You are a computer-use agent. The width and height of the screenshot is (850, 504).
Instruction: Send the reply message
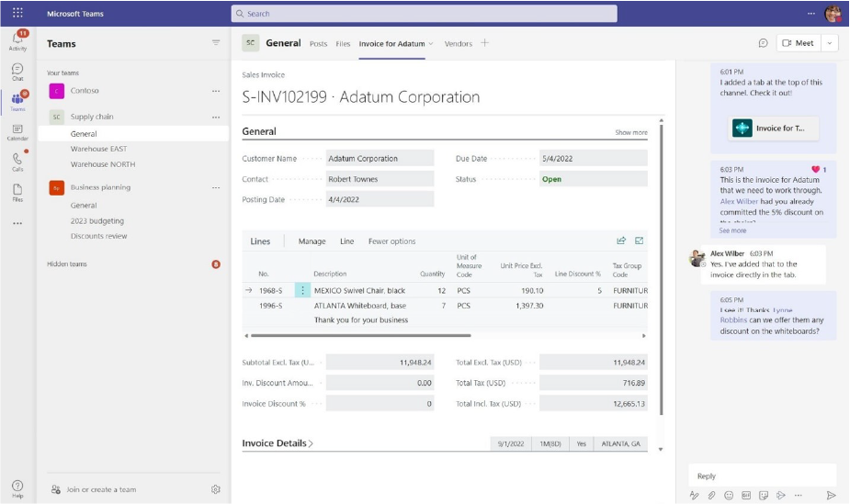pyautogui.click(x=831, y=495)
